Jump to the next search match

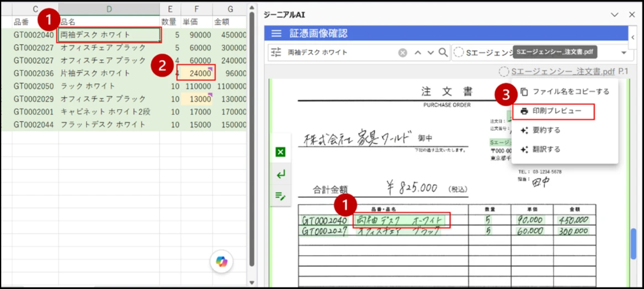point(430,52)
